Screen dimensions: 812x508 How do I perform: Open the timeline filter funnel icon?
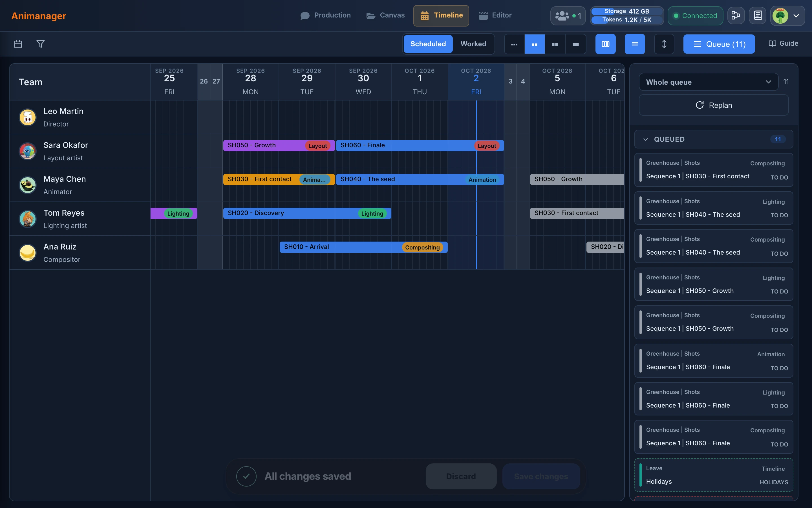pos(41,44)
